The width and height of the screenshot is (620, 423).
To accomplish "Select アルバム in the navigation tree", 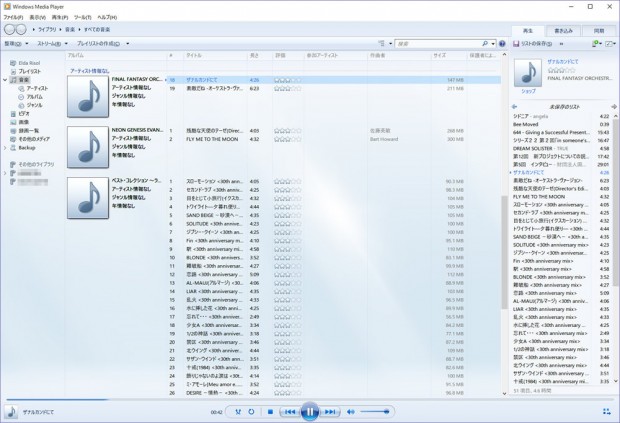I will pos(35,97).
